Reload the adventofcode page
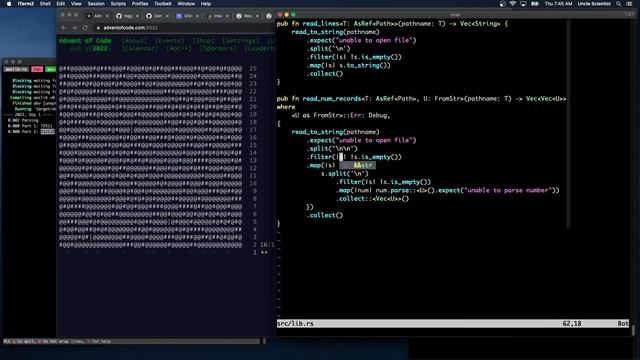The height and width of the screenshot is (360, 640). (85, 28)
